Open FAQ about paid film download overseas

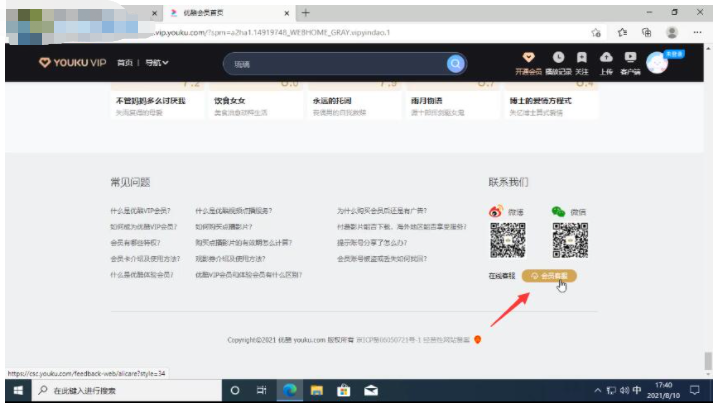tap(402, 227)
